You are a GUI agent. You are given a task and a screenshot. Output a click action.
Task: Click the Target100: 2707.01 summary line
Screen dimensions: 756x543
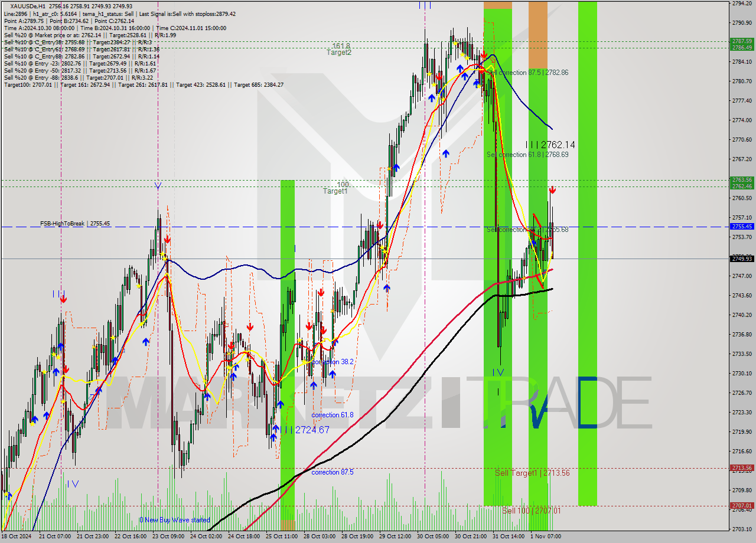point(144,84)
